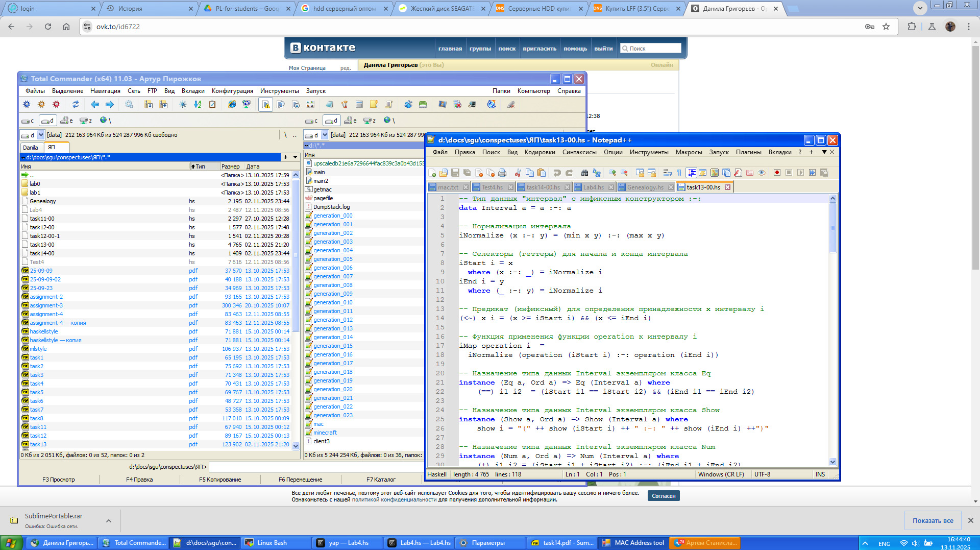The width and height of the screenshot is (980, 550).
Task: Click the Save icon in Notepad++ toolbar
Action: pyautogui.click(x=455, y=173)
